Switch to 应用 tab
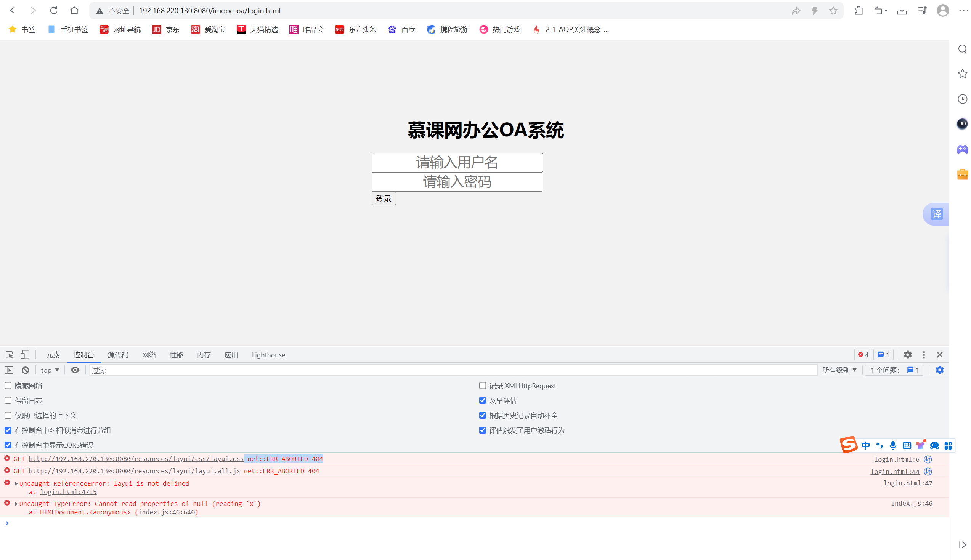971x560 pixels. click(x=231, y=355)
